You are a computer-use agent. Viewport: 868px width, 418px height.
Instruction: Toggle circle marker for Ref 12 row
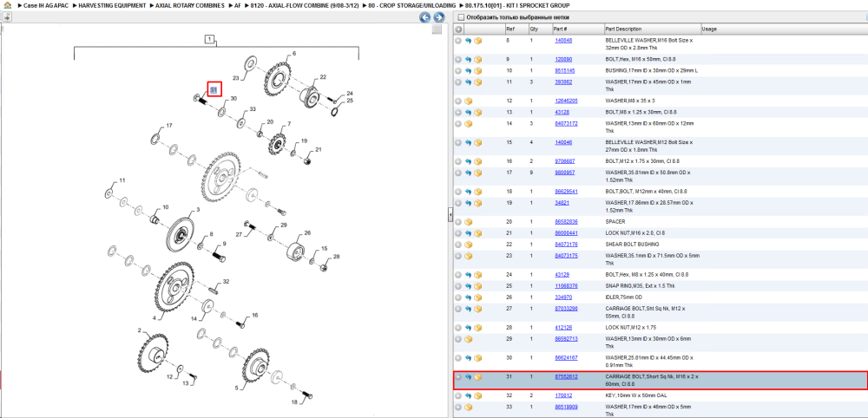coord(458,101)
